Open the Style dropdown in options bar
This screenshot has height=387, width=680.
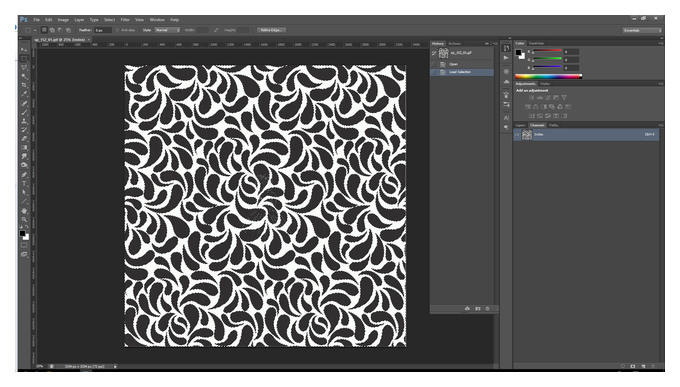(167, 30)
